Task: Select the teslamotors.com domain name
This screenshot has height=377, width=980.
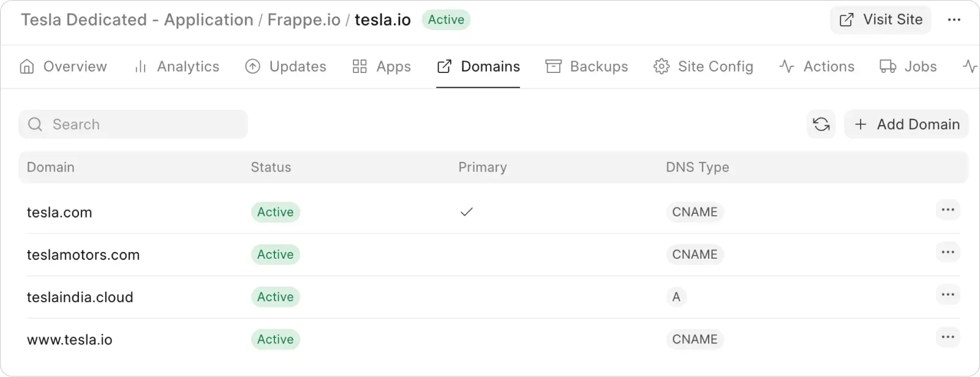Action: 83,255
